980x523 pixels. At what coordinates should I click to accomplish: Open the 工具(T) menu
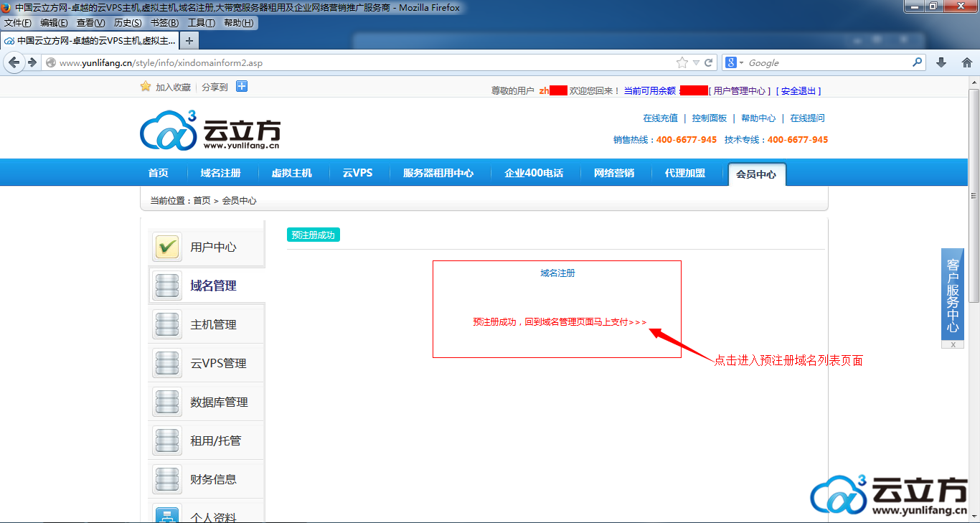201,23
